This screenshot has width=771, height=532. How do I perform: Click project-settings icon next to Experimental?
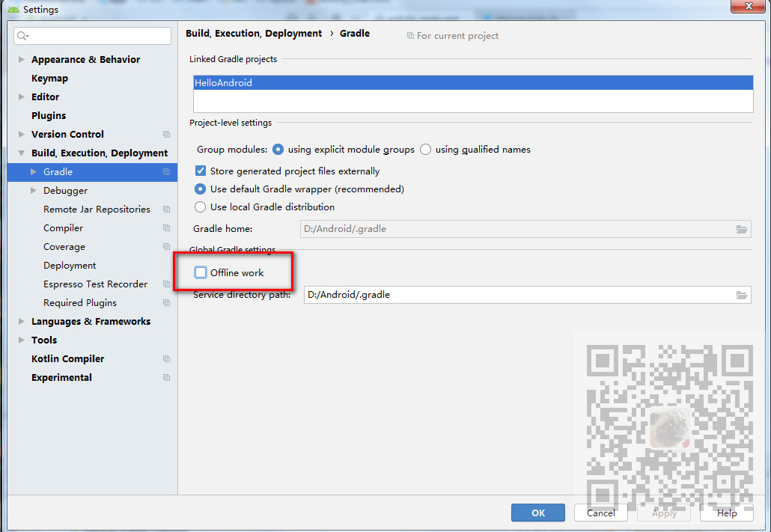pos(165,377)
